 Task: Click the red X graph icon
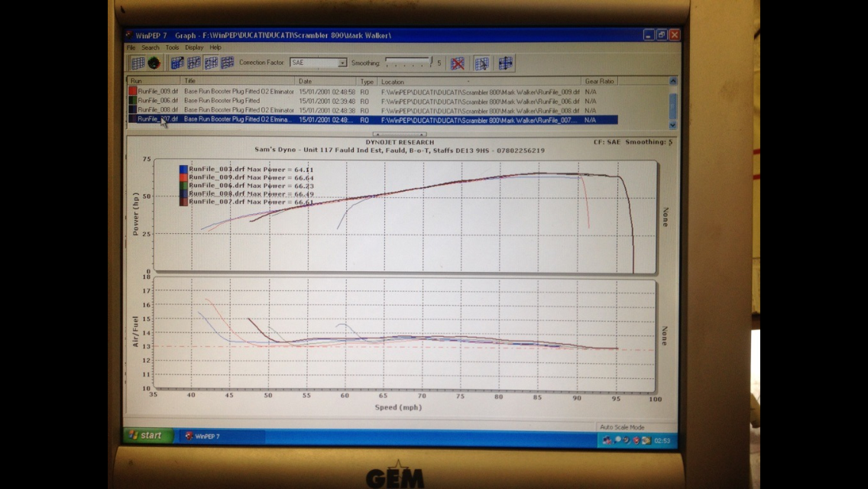457,63
